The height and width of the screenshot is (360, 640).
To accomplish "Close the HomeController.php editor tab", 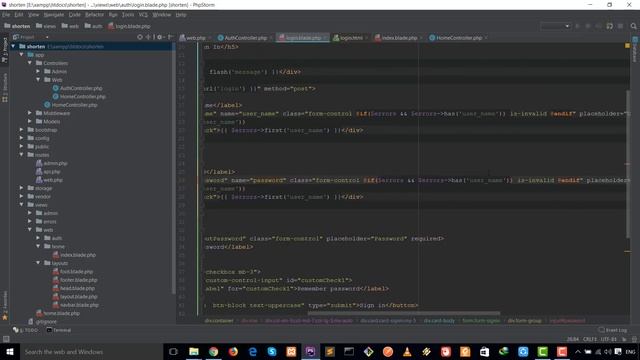I will tap(486, 38).
